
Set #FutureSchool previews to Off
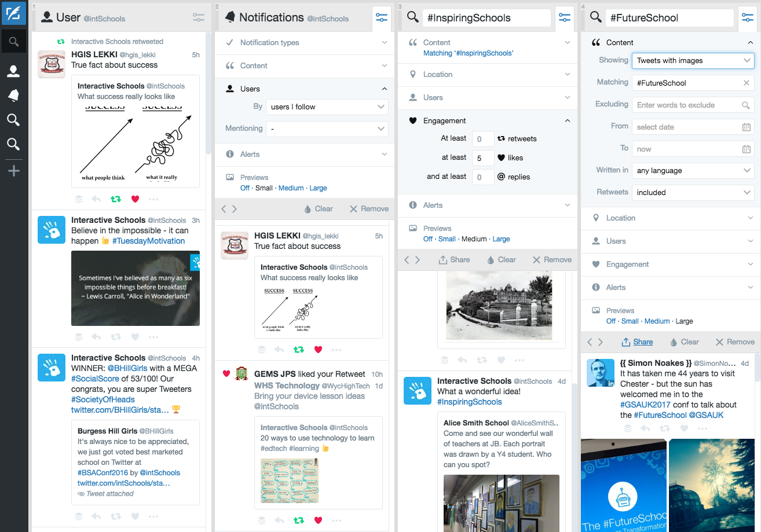coord(611,321)
